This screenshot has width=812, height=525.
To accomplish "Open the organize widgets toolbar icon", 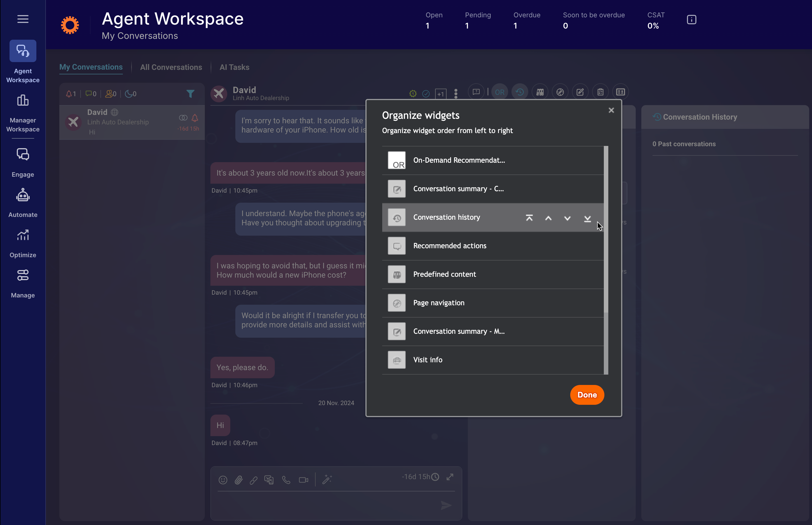I will tap(620, 92).
